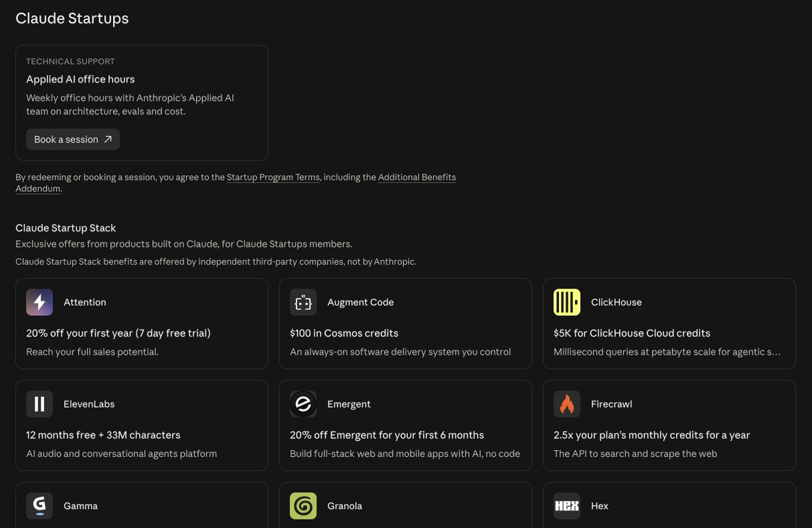Select the 20% off first year Attention offer
This screenshot has width=812, height=528.
click(x=118, y=333)
